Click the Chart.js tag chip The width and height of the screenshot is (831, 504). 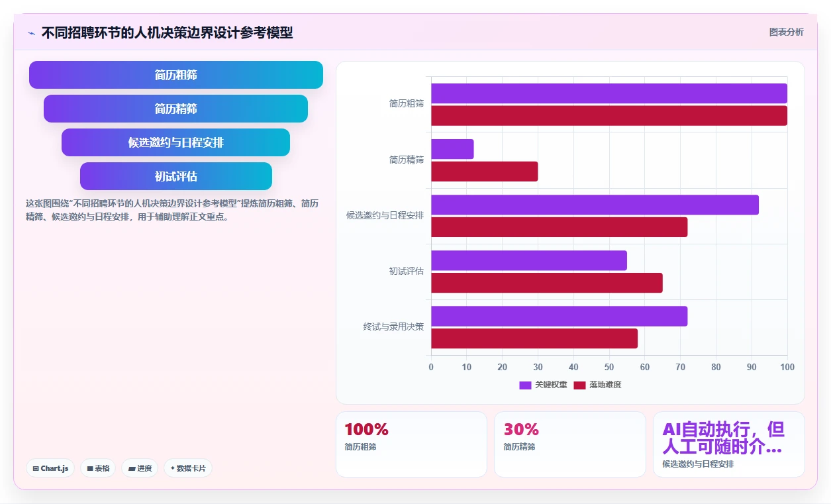(51, 468)
